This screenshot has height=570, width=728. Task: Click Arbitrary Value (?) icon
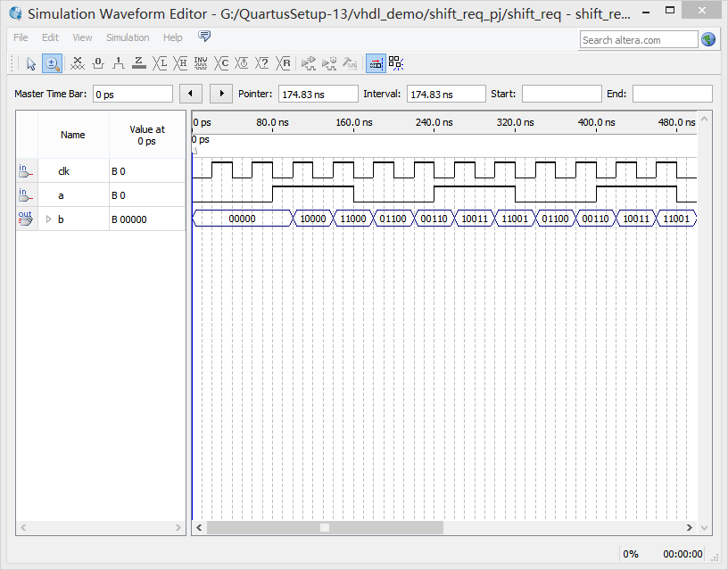(262, 63)
